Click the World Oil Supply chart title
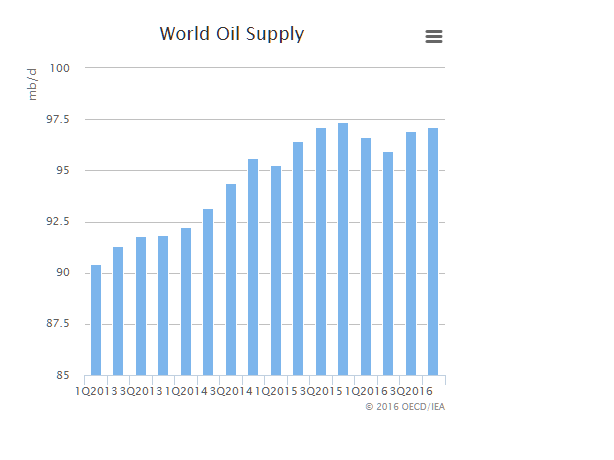Image resolution: width=614 pixels, height=460 pixels. 232,34
